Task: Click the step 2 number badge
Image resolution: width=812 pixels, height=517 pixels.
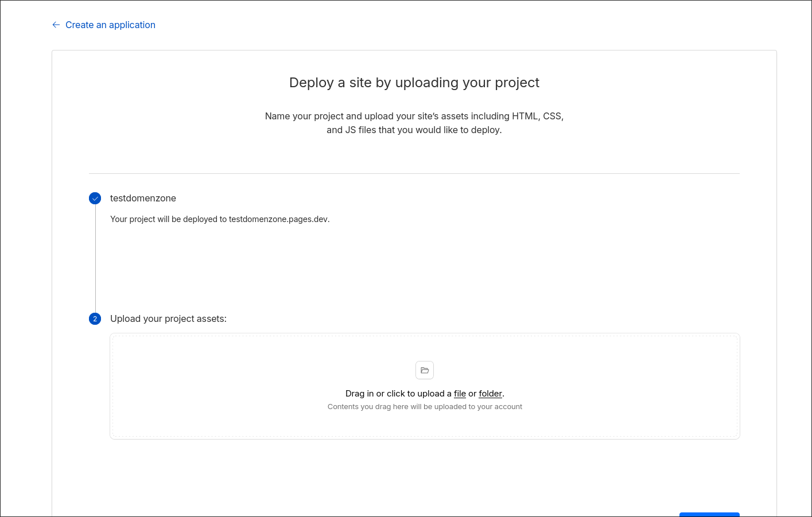Action: [x=95, y=319]
